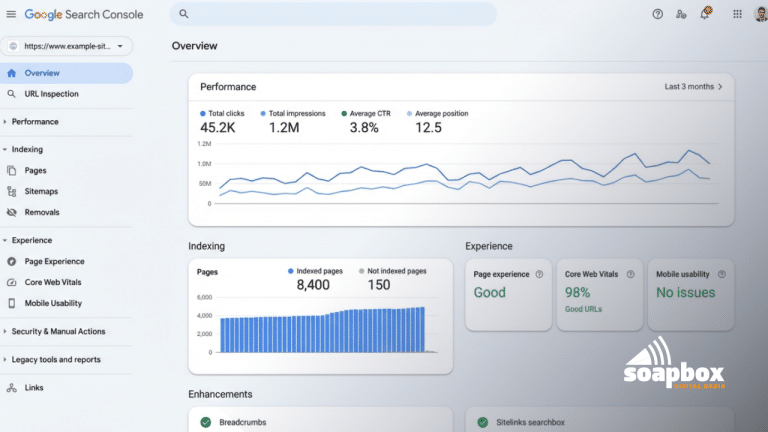Click the Overview home icon
Image resolution: width=768 pixels, height=432 pixels.
(x=12, y=73)
